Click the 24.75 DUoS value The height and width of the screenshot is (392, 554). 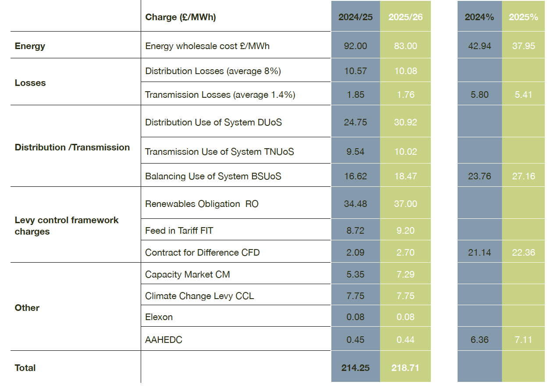(355, 122)
